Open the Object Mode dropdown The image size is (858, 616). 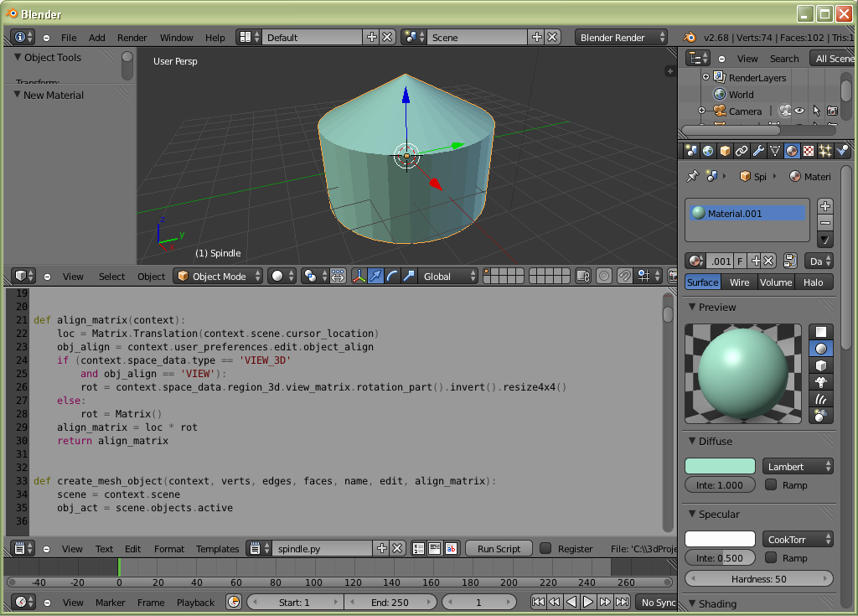tap(219, 276)
